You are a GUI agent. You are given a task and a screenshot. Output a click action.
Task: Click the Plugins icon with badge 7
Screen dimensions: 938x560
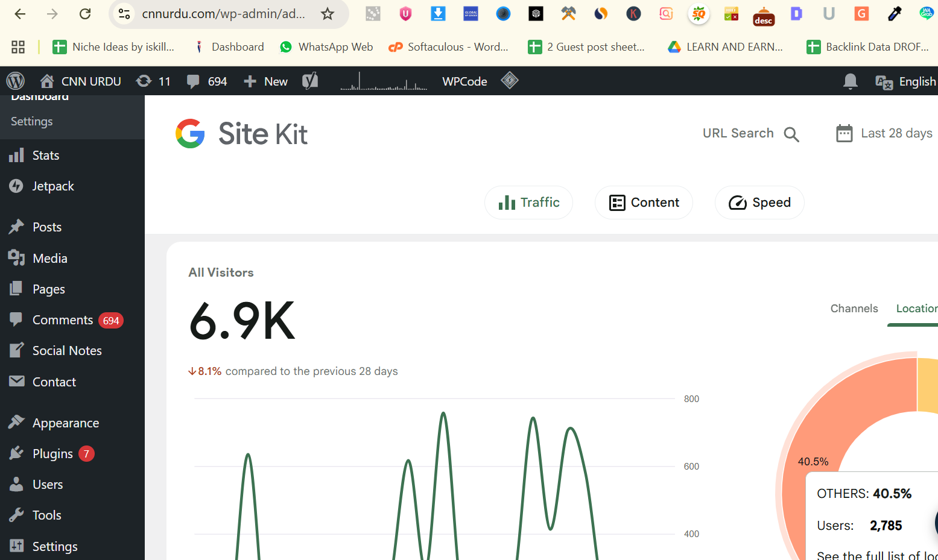click(16, 453)
